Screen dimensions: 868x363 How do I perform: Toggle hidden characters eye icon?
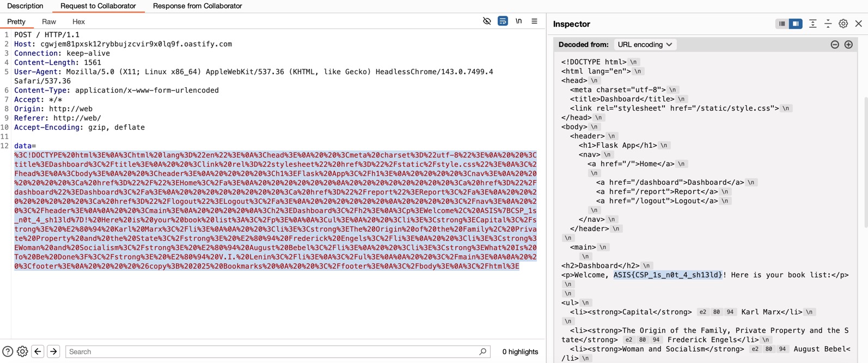click(x=487, y=21)
